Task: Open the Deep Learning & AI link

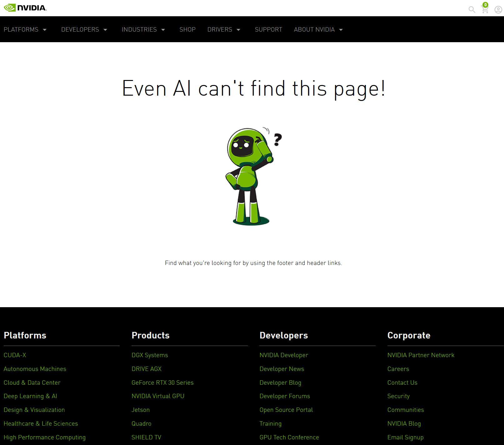Action: click(30, 396)
